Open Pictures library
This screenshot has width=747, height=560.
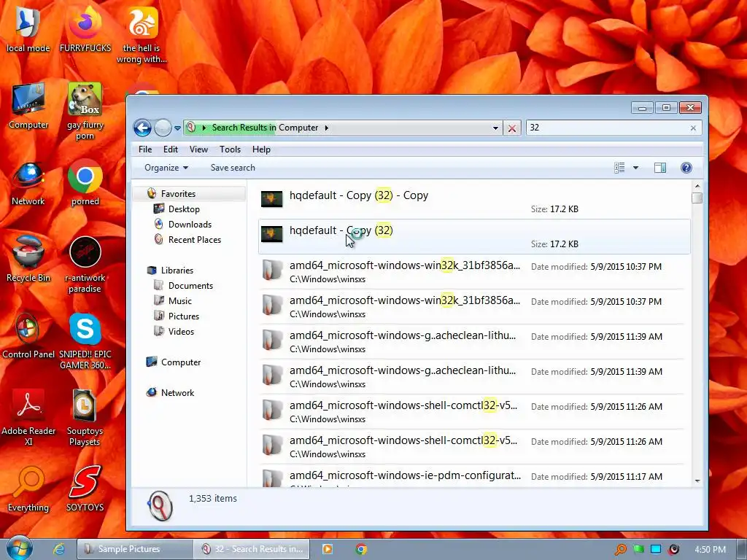183,316
